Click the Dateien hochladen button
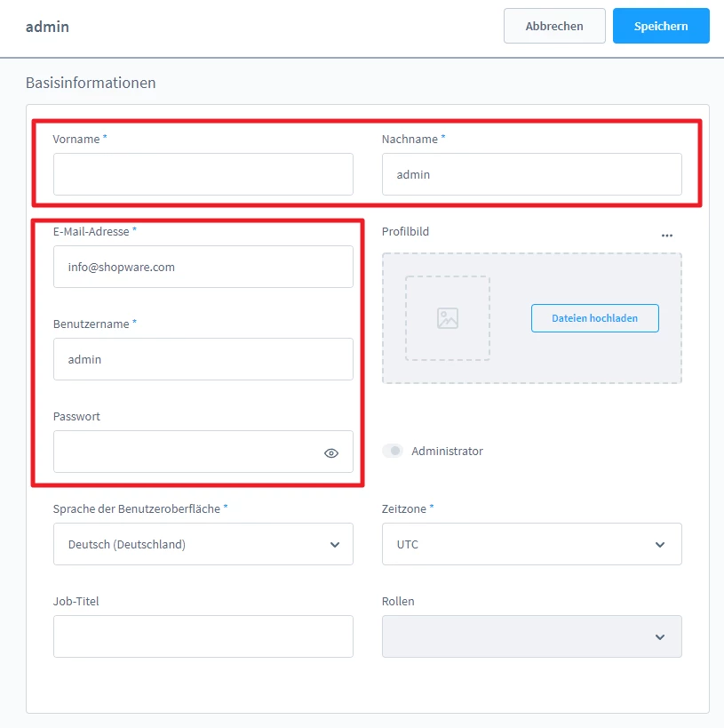724x728 pixels. click(x=594, y=318)
